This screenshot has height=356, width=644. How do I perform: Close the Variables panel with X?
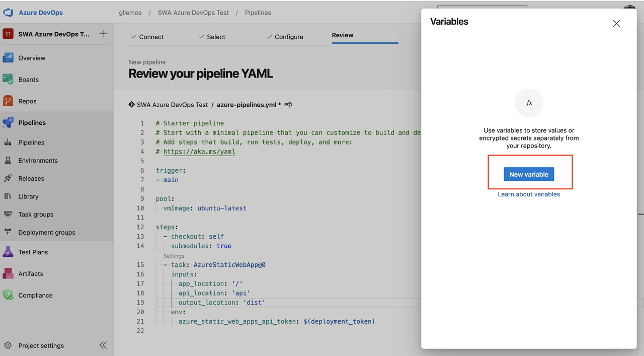(616, 24)
